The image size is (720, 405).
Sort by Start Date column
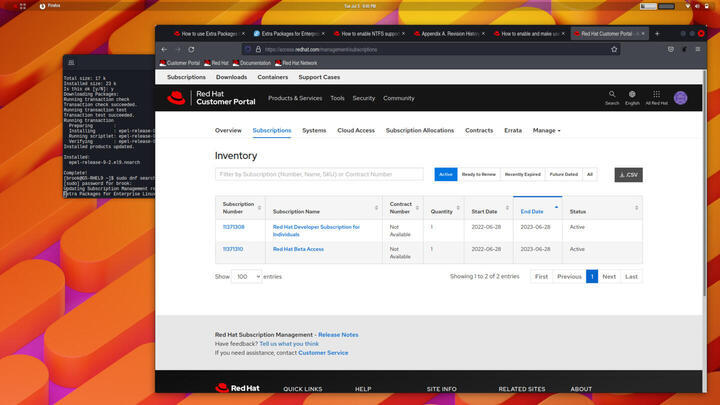click(x=489, y=208)
